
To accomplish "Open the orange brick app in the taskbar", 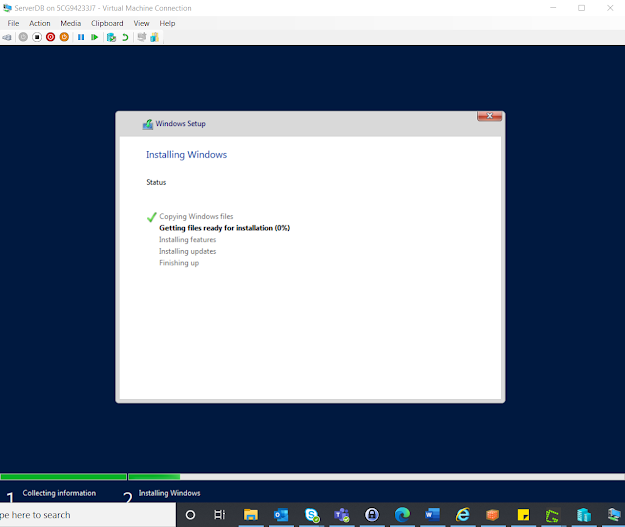I will pos(493,515).
